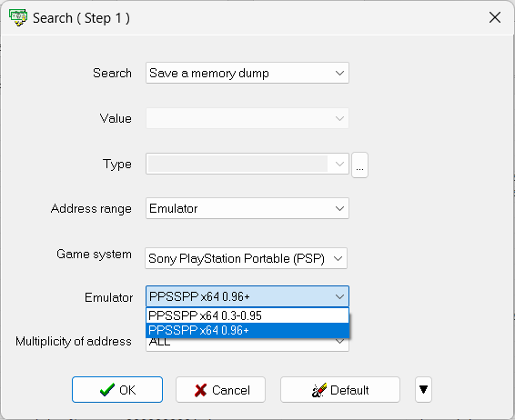Open the Address range dropdown
The width and height of the screenshot is (515, 420).
(x=247, y=208)
